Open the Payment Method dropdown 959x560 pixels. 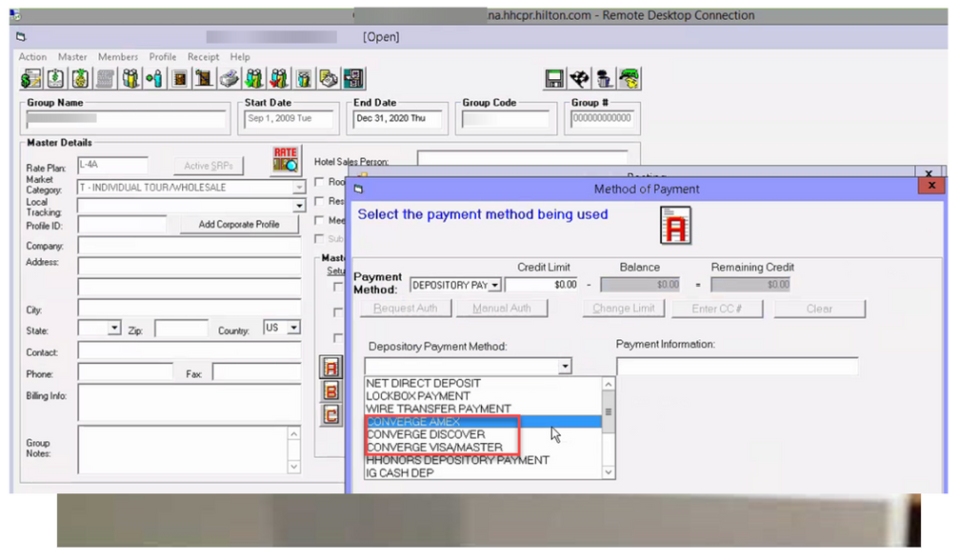click(x=495, y=285)
